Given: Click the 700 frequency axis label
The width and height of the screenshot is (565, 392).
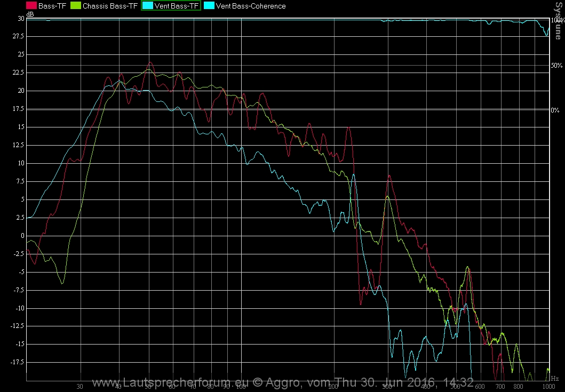Looking at the screenshot, I should point(500,387).
